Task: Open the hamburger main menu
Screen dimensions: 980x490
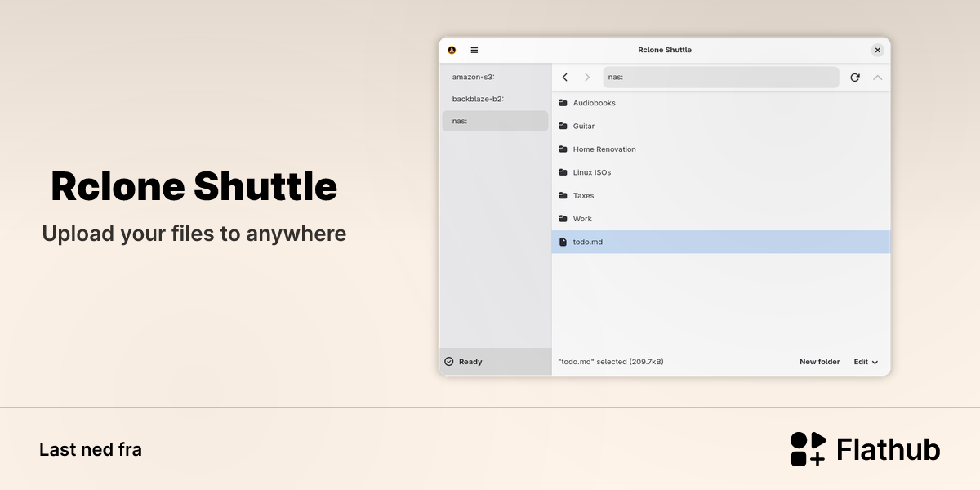Action: [x=474, y=50]
